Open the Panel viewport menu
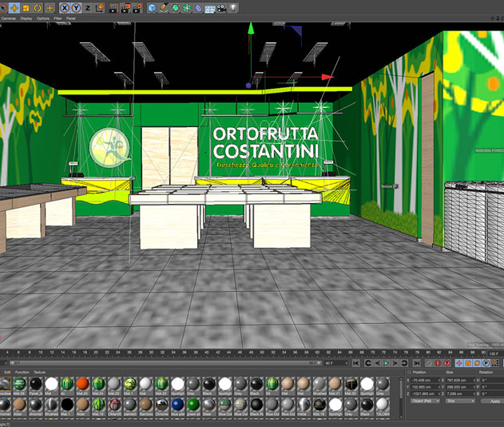The image size is (504, 427). tap(71, 18)
